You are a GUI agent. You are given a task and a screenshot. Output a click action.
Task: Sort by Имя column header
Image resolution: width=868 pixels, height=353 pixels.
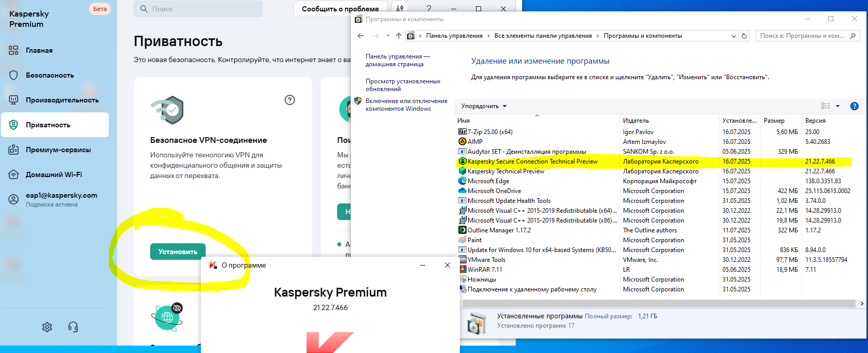(537, 121)
